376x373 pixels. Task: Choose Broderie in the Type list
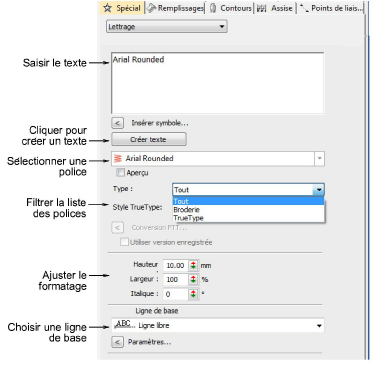point(248,210)
